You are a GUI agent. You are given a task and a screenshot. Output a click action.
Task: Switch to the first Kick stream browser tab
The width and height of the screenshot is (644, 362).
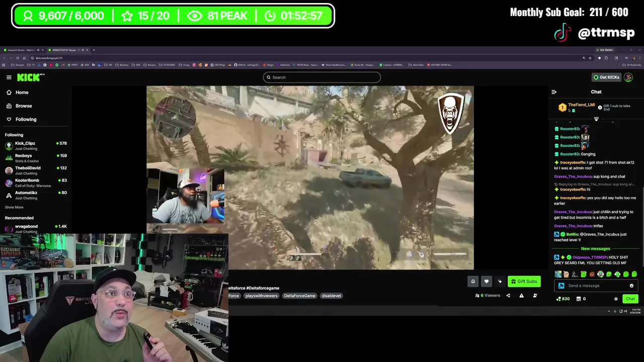click(x=24, y=50)
